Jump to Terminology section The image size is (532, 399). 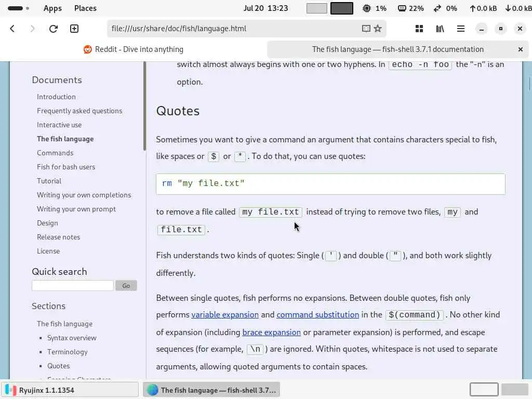pos(68,352)
